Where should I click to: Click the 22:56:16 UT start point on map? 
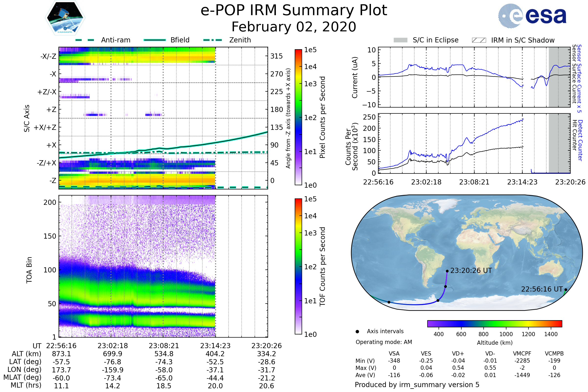pos(566,290)
